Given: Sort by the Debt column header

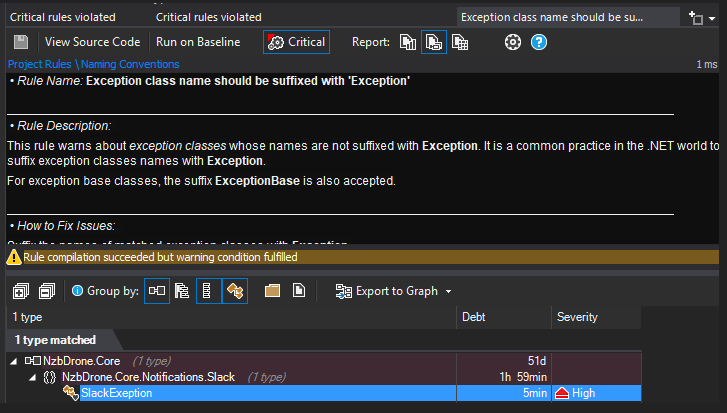Looking at the screenshot, I should [x=504, y=317].
